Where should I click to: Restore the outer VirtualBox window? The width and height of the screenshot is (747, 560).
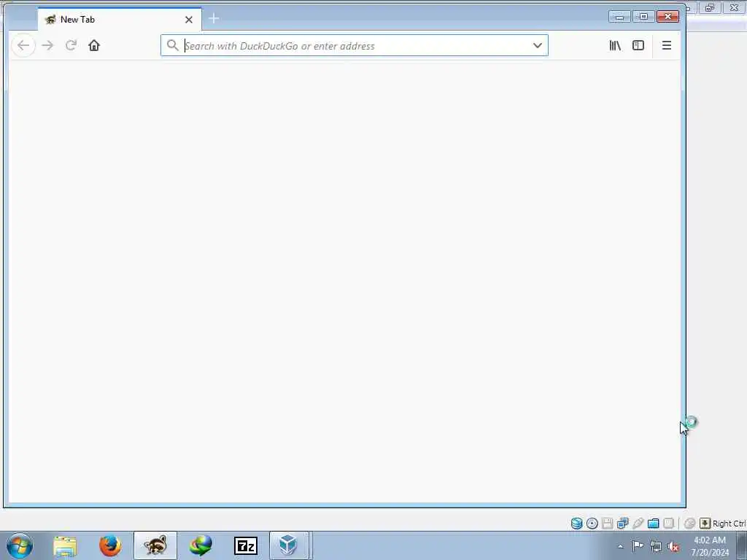pos(710,7)
